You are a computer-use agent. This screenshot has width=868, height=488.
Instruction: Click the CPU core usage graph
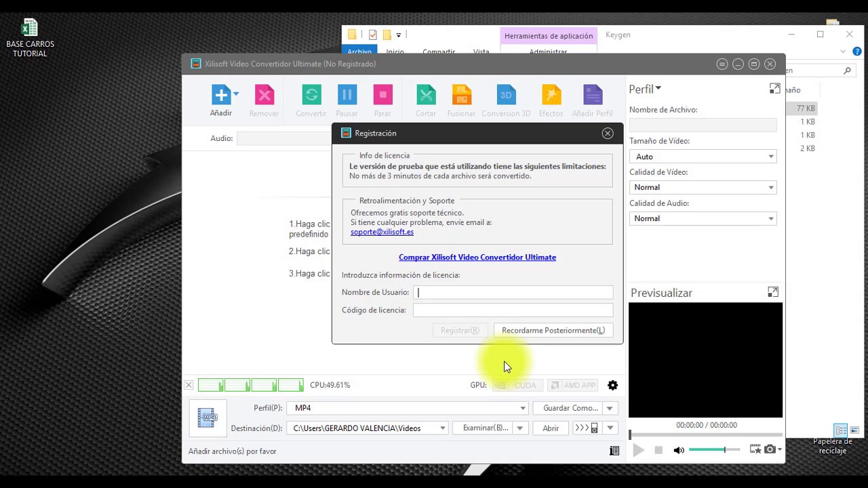(x=251, y=385)
